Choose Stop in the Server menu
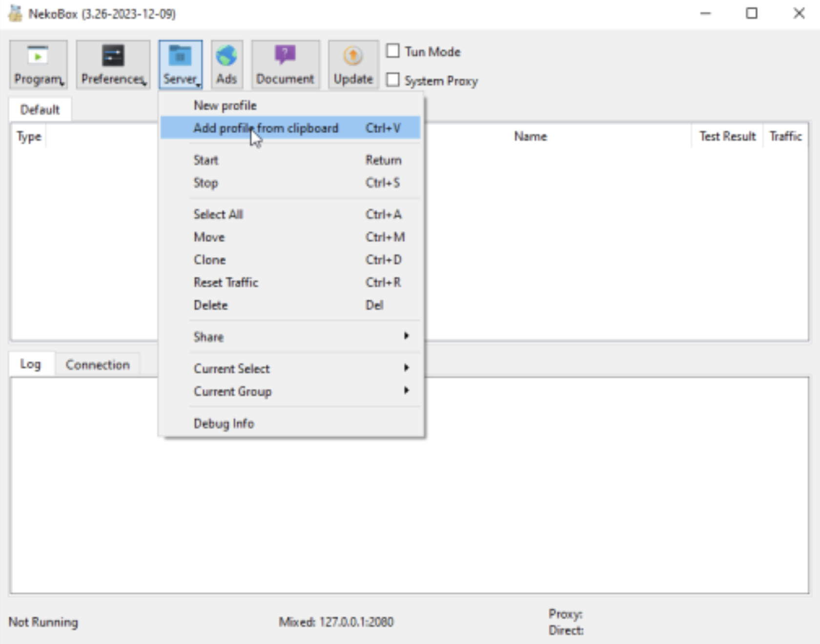This screenshot has width=820, height=644. point(290,183)
